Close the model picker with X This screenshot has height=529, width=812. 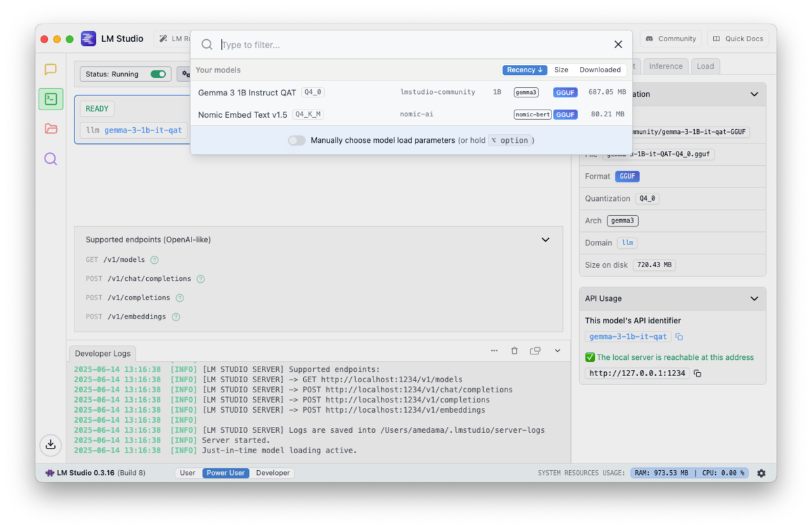[618, 45]
